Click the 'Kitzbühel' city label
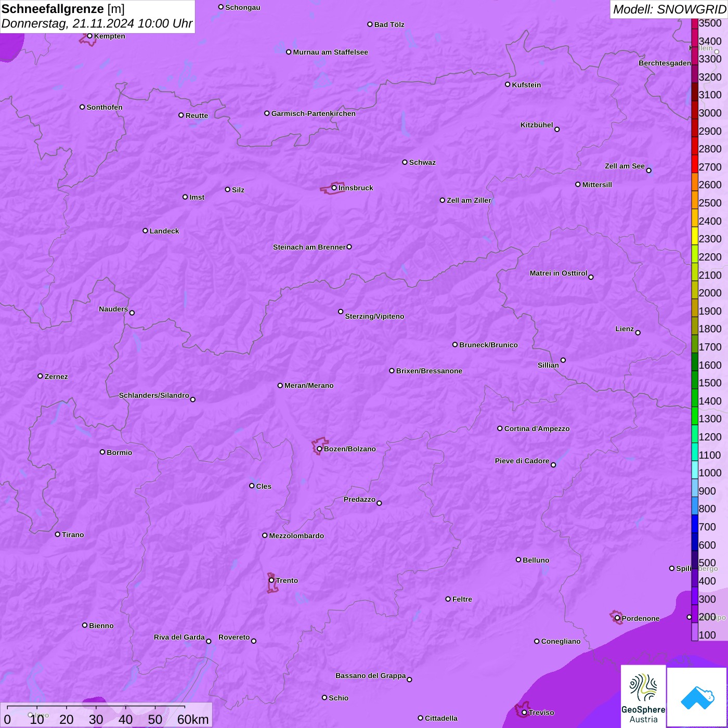 coord(537,125)
